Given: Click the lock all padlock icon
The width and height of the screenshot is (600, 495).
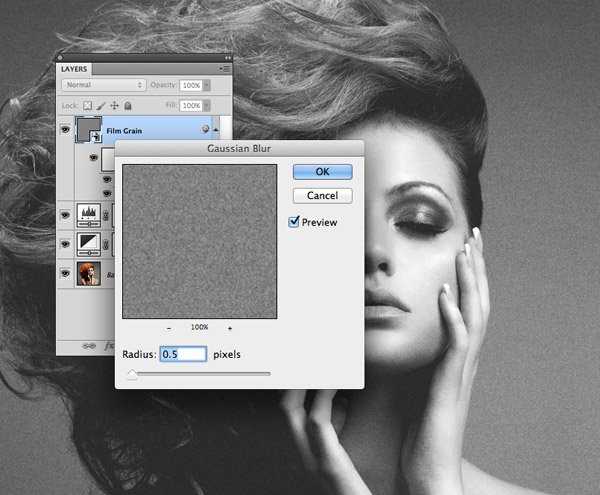Looking at the screenshot, I should tap(127, 105).
